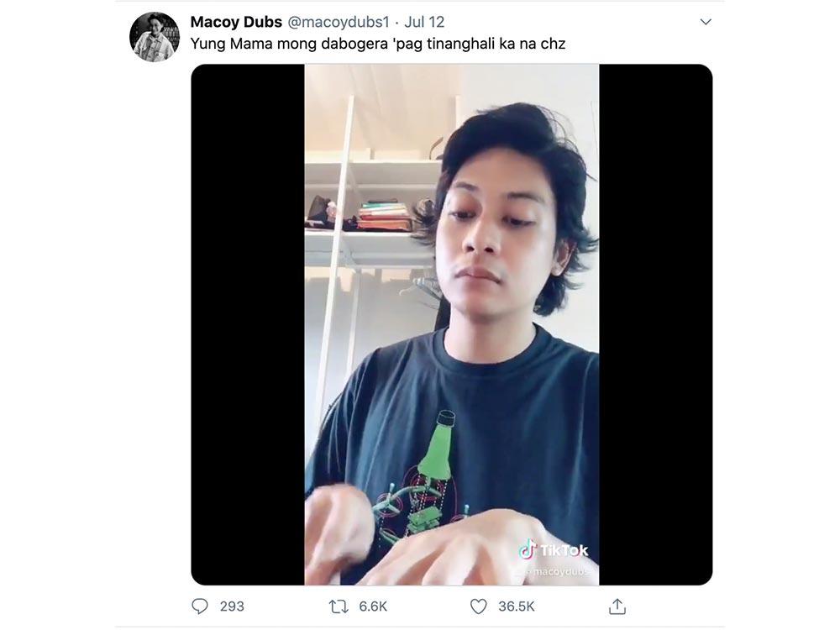Click the TikTok logo watermark

(x=553, y=550)
